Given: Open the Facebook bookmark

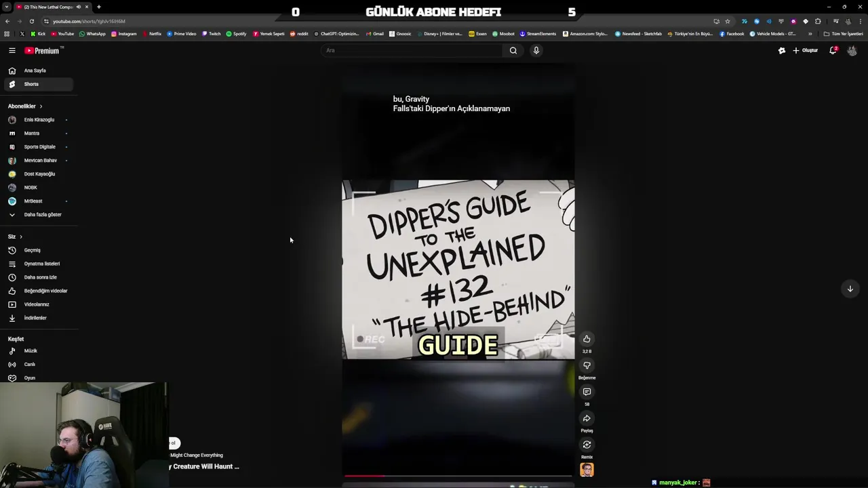Looking at the screenshot, I should 732,34.
